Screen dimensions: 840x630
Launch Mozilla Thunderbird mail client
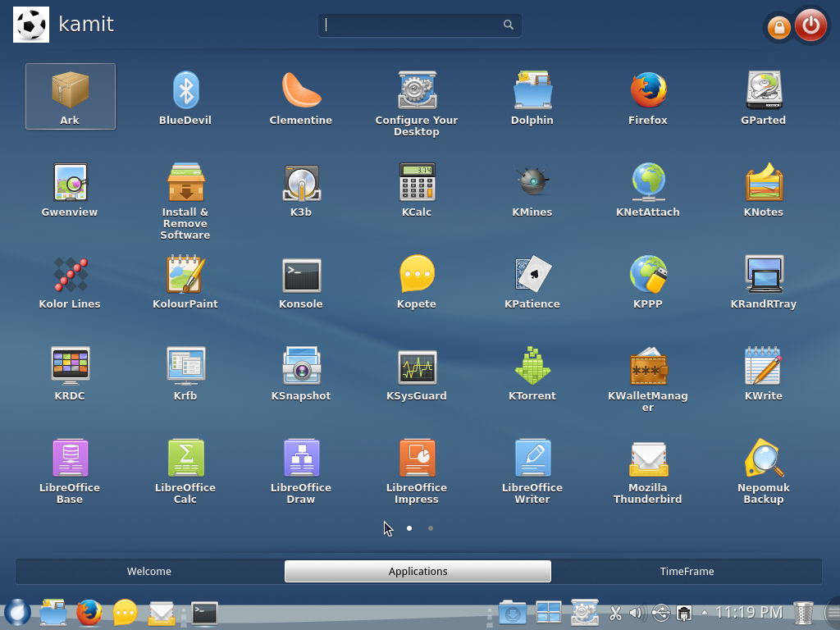click(647, 459)
